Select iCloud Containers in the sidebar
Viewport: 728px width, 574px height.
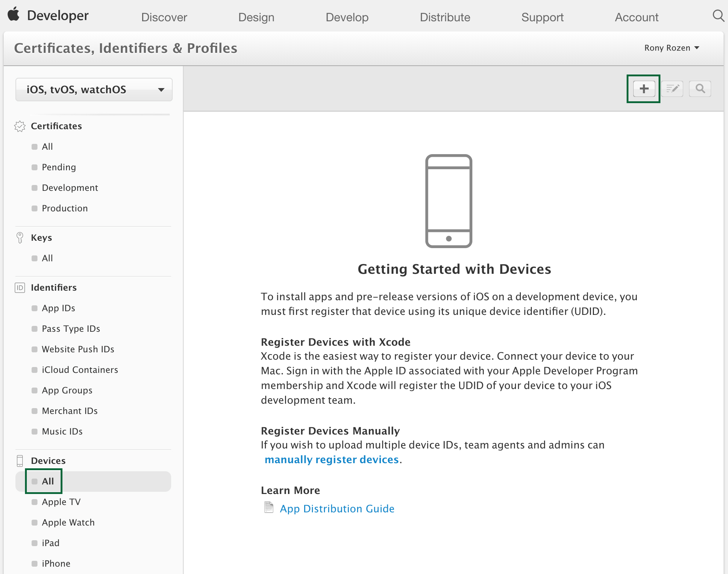[80, 370]
